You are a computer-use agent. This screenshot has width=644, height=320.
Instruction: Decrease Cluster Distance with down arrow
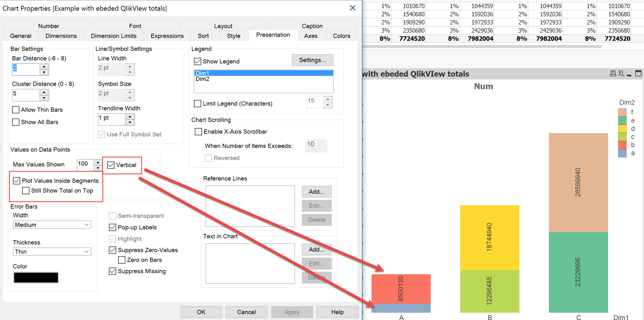[44, 98]
